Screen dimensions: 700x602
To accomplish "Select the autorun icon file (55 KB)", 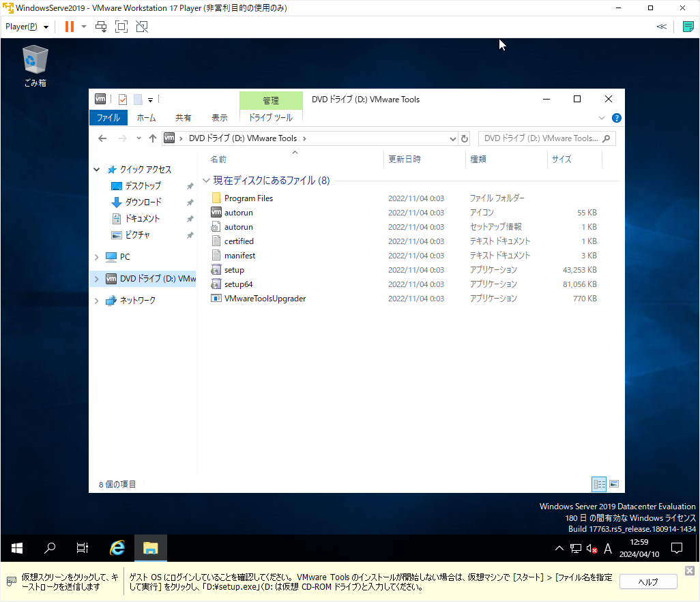I will pyautogui.click(x=238, y=213).
